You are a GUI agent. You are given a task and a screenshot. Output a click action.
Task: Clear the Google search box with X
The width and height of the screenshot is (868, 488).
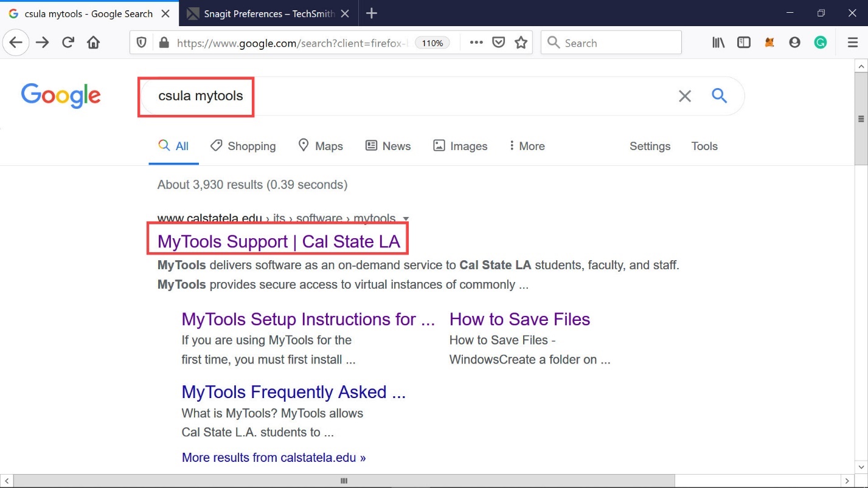[685, 96]
